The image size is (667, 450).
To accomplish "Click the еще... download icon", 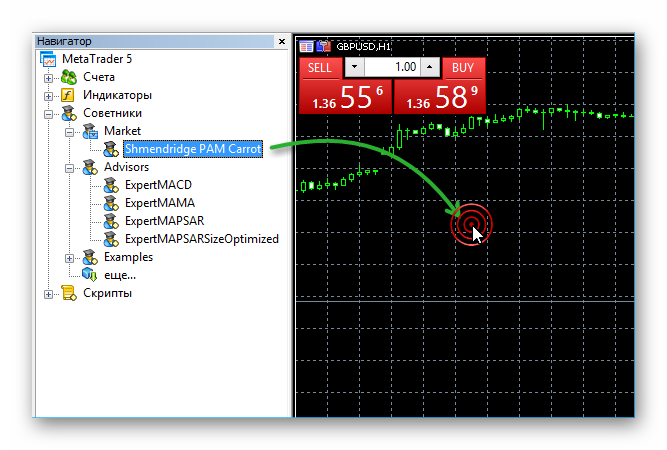I will pyautogui.click(x=90, y=275).
